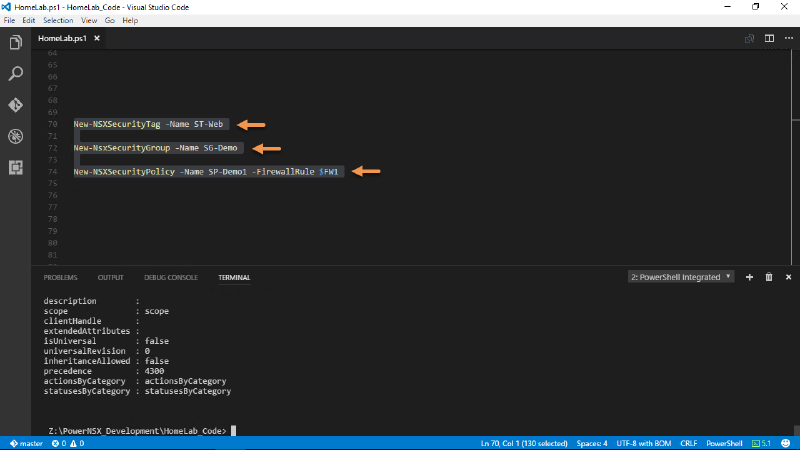Switch to the DEBUG CONSOLE panel tab
Screen dimensions: 800x450
pyautogui.click(x=171, y=278)
